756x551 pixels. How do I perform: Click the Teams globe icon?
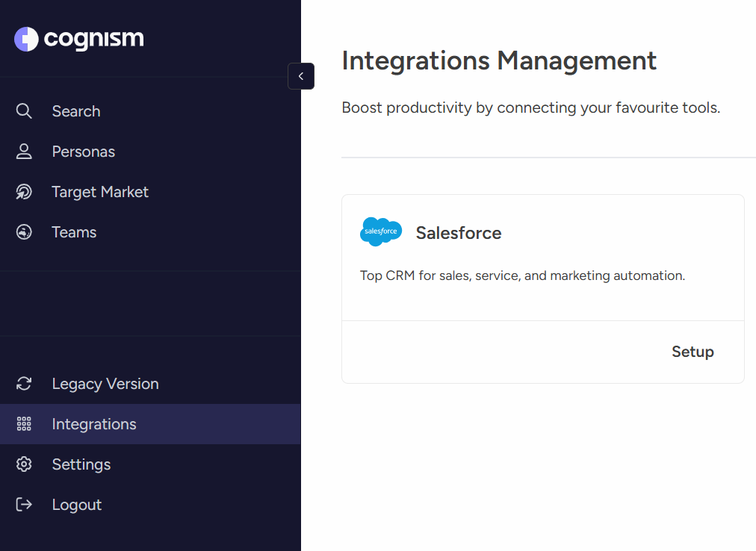tap(24, 232)
